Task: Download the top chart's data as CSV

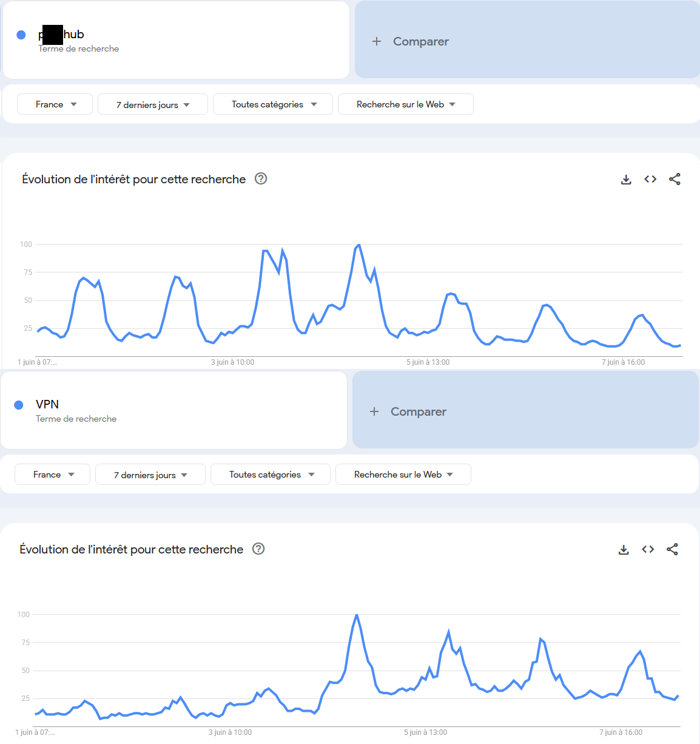Action: (626, 180)
